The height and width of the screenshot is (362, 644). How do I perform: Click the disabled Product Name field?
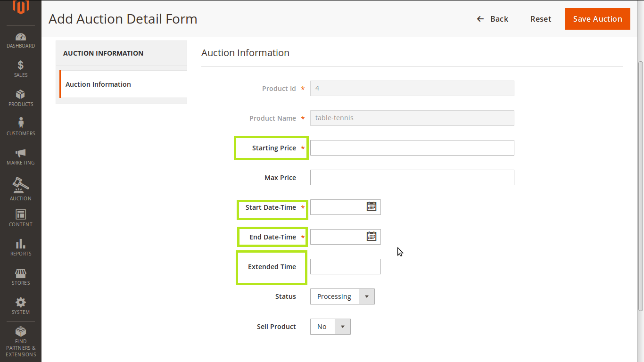[412, 118]
